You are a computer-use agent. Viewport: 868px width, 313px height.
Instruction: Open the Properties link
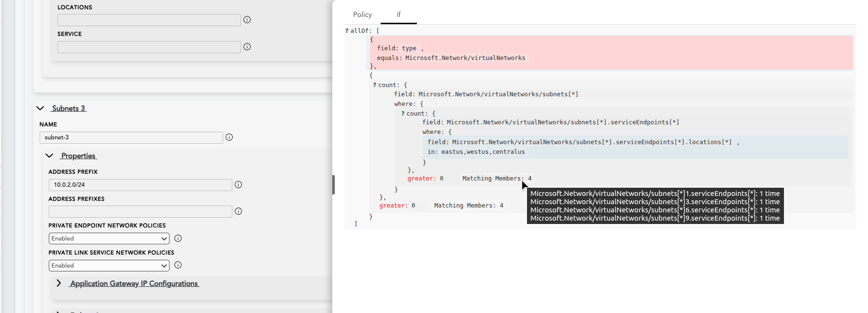tap(78, 156)
